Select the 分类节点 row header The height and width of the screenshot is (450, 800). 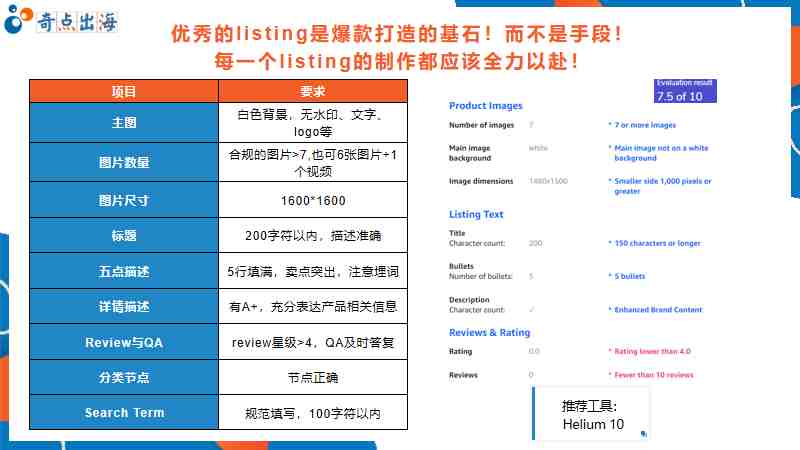click(124, 378)
